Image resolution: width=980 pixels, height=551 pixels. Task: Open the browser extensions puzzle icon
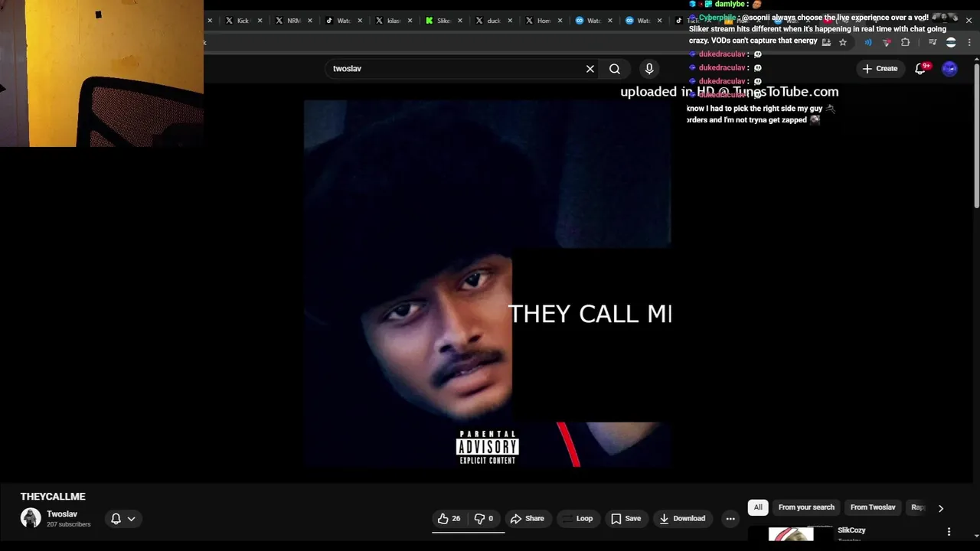(x=906, y=43)
